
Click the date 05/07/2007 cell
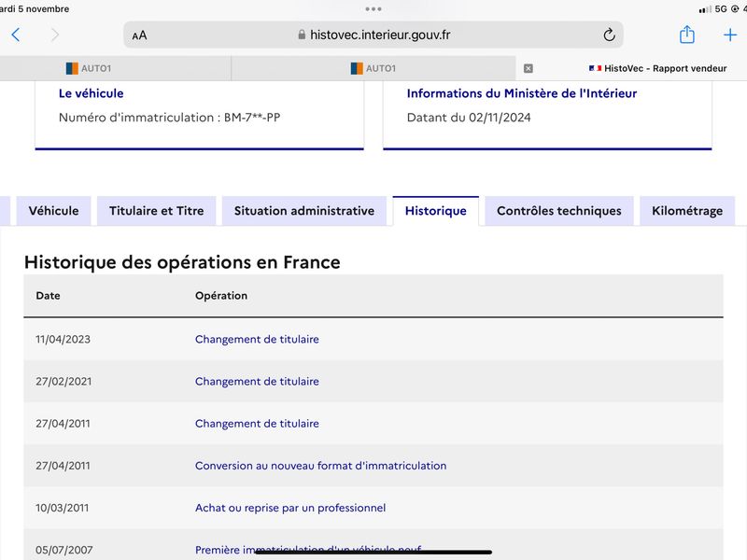coord(63,550)
